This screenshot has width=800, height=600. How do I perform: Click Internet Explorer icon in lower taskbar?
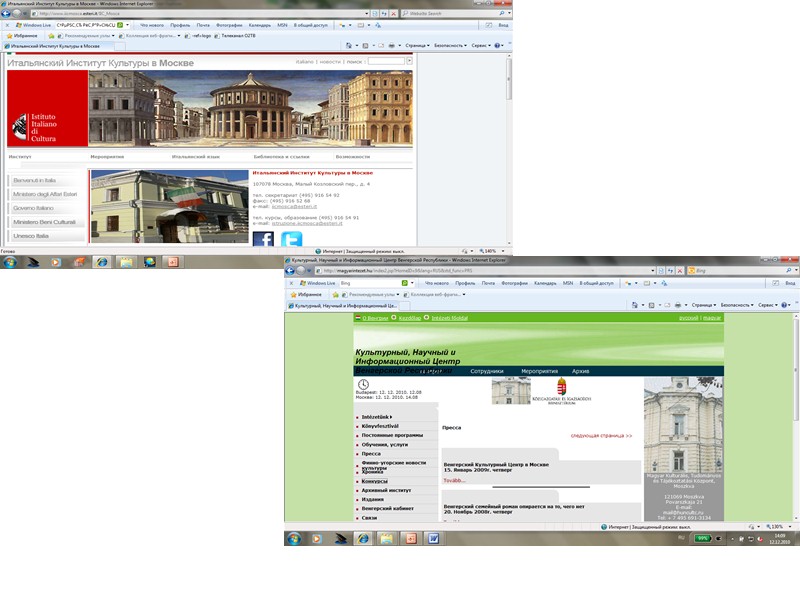363,538
